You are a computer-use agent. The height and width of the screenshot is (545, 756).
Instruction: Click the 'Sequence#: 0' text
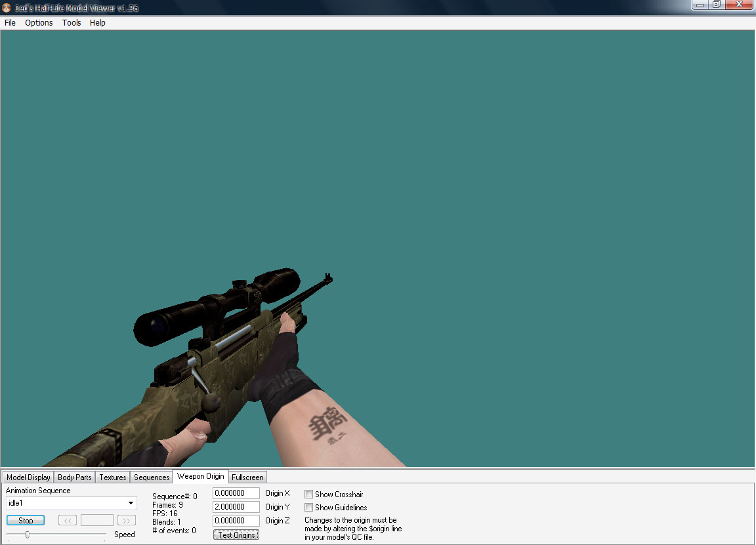(x=175, y=496)
